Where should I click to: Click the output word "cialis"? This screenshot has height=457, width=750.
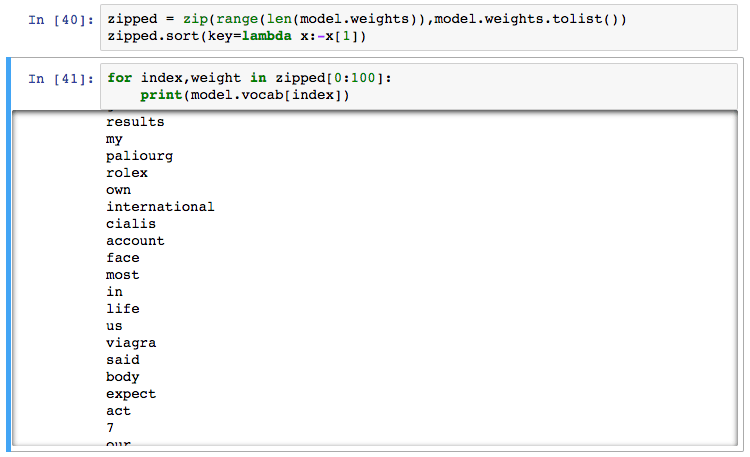coord(131,224)
